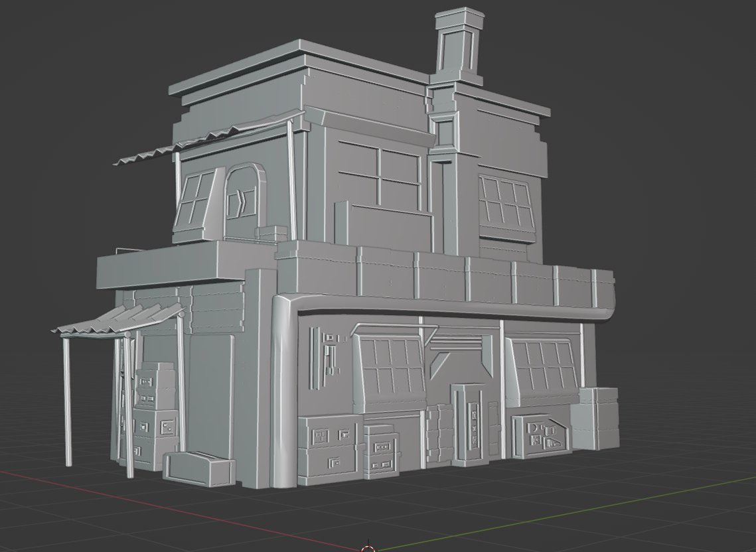Select the corrugated awning on ground-level posts
Viewport: 756px width, 552px height.
(118, 320)
